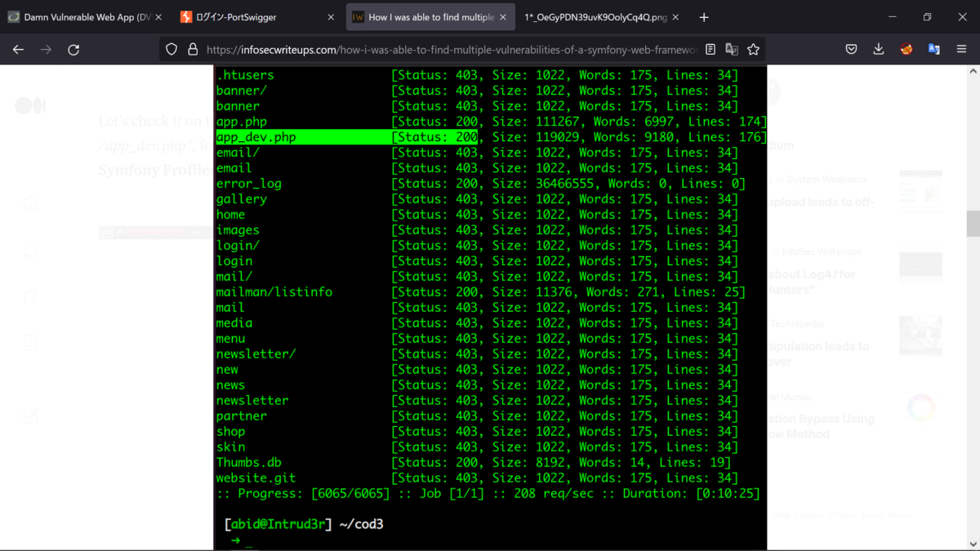
Task: Open saved stories via the bookmark icon
Action: pos(30,296)
